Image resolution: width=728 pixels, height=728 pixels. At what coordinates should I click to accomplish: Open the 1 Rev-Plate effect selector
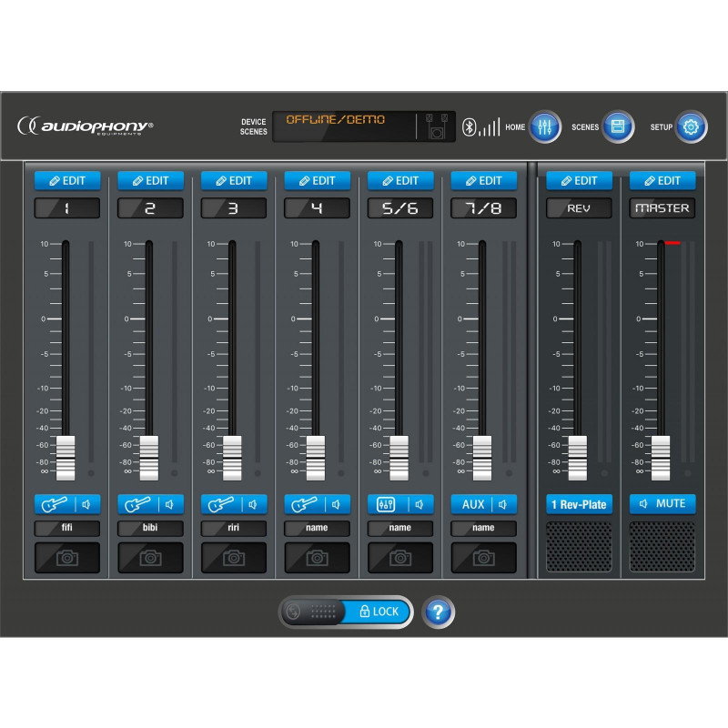pyautogui.click(x=579, y=504)
